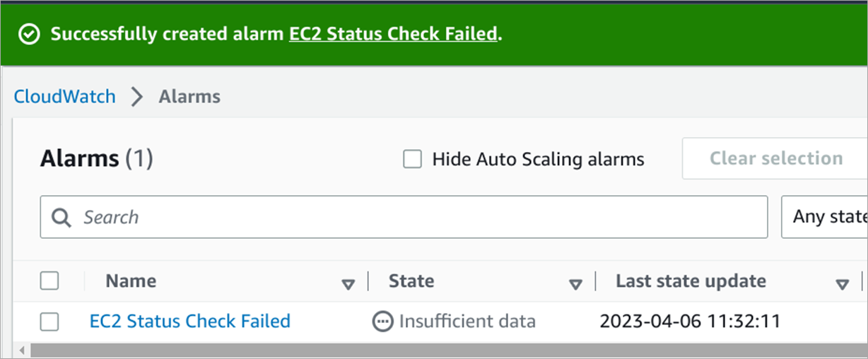Image resolution: width=868 pixels, height=359 pixels.
Task: Select all alarms header checkbox
Action: pos(49,281)
